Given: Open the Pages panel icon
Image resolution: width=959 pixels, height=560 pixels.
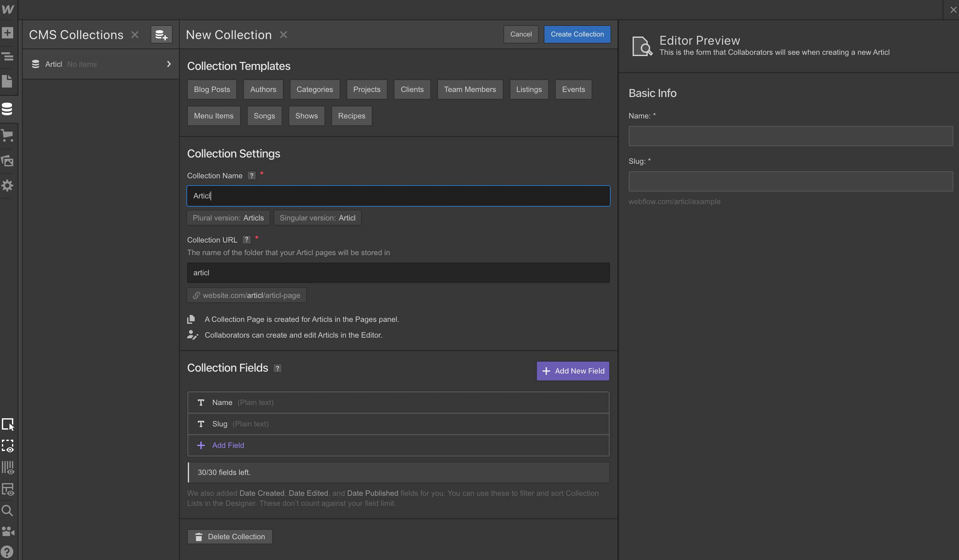Looking at the screenshot, I should 8,81.
